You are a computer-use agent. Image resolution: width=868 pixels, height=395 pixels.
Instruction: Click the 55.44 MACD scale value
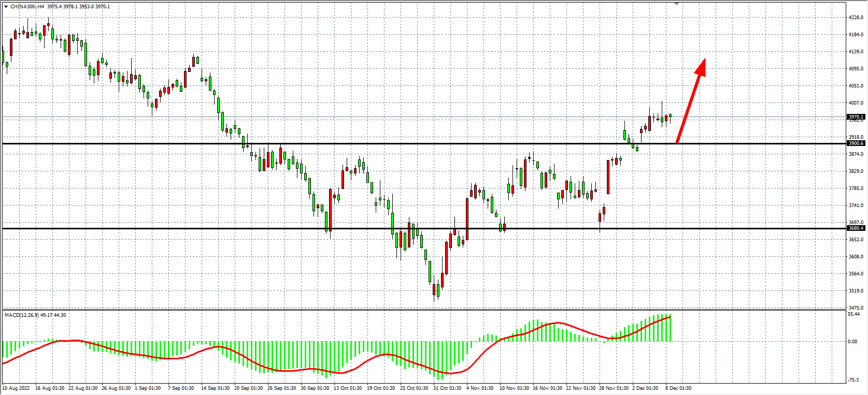click(853, 314)
